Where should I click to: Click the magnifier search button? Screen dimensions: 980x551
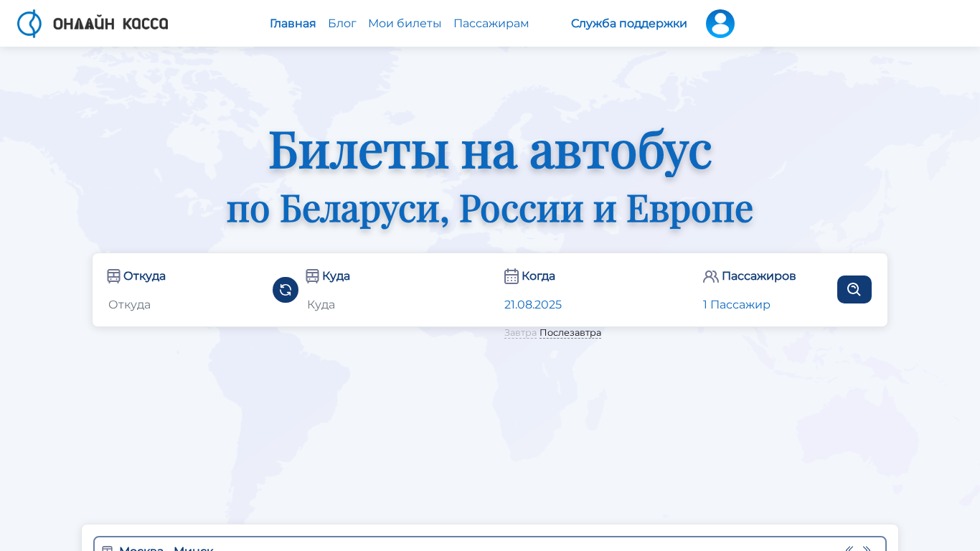854,289
